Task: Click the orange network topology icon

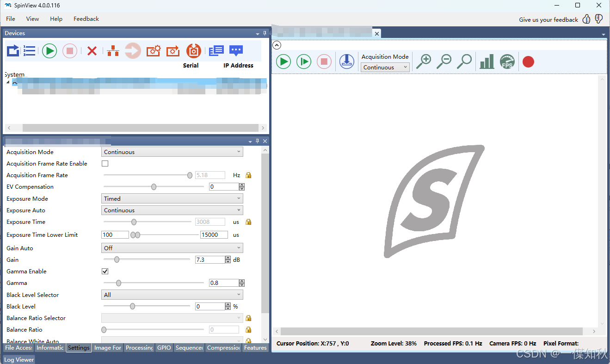Action: pyautogui.click(x=113, y=50)
